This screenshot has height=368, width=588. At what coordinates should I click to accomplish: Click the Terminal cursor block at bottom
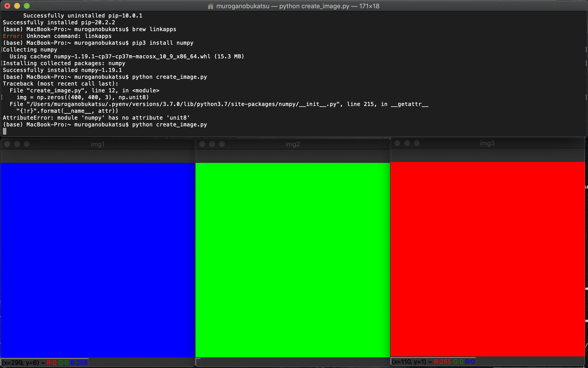5,131
